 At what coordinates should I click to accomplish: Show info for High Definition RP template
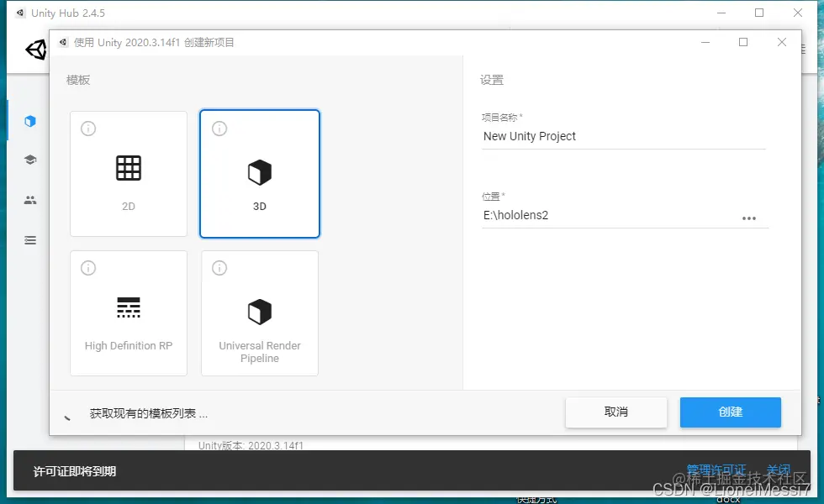(88, 268)
